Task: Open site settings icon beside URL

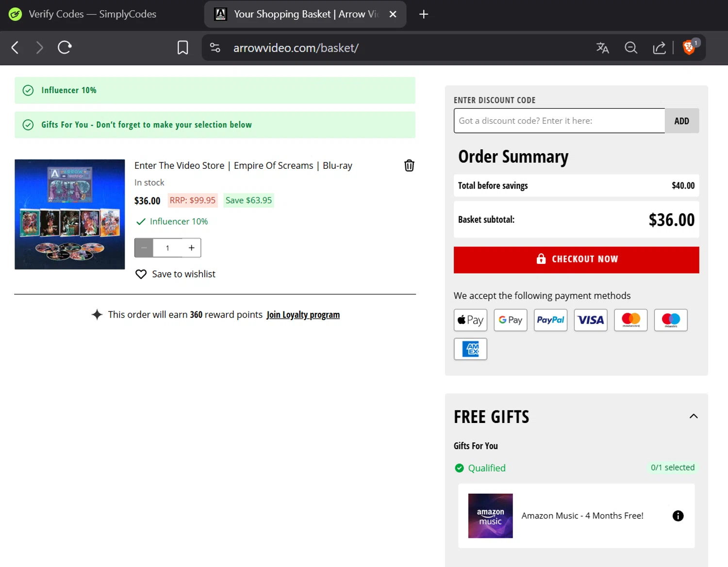Action: pos(215,48)
